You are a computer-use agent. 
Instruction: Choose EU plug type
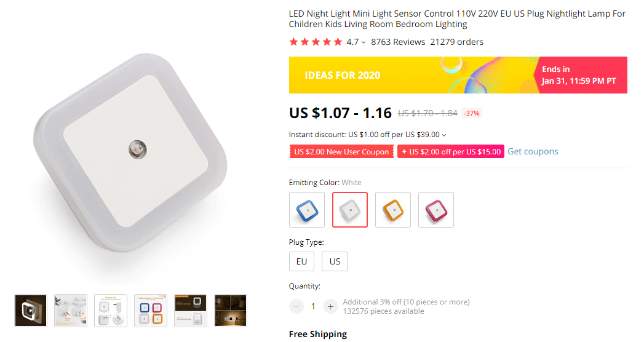[x=301, y=261]
